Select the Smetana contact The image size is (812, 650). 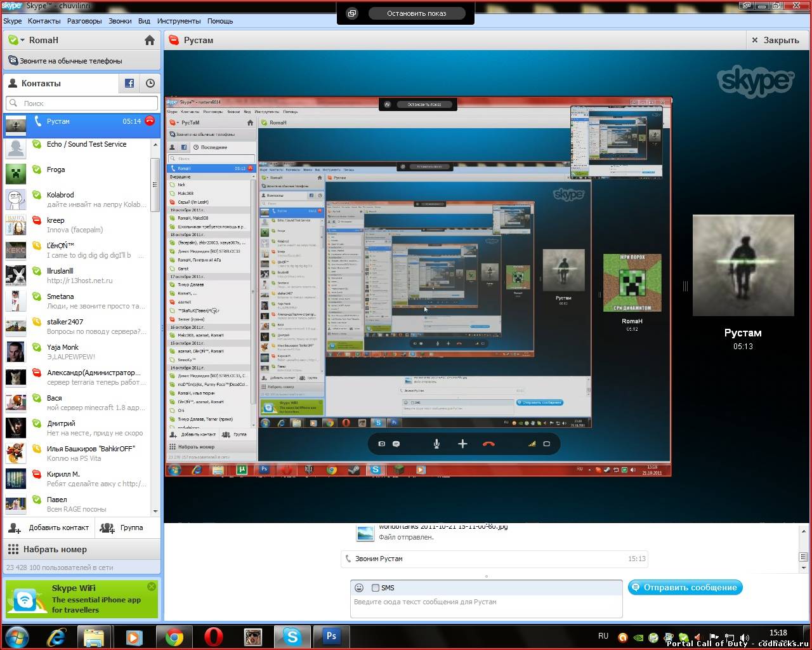tap(77, 301)
